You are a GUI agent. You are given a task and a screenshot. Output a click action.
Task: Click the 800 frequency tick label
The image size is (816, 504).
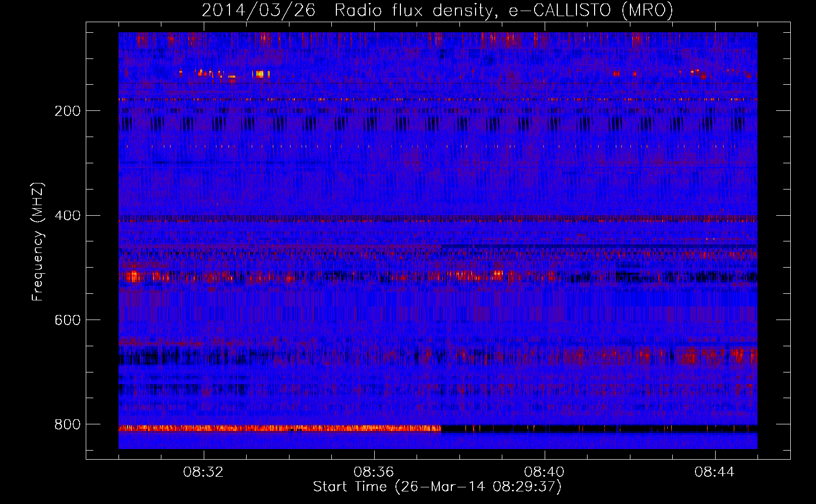click(68, 425)
